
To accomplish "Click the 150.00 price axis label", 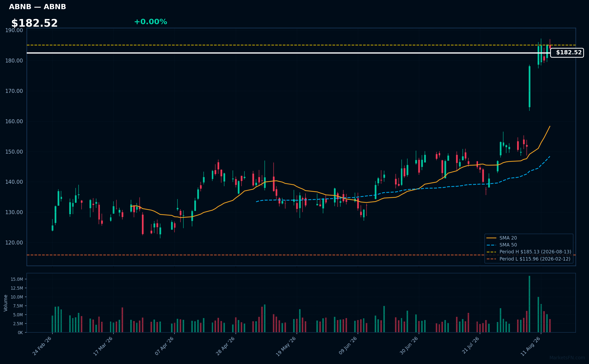I will [x=14, y=152].
